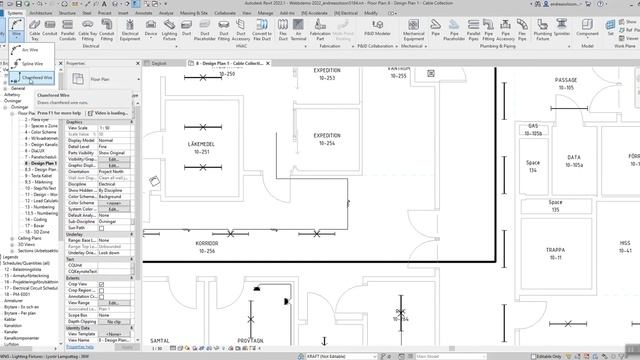Collapse the Identity Data properties section
Viewport: 640px width, 360px height.
point(131,328)
